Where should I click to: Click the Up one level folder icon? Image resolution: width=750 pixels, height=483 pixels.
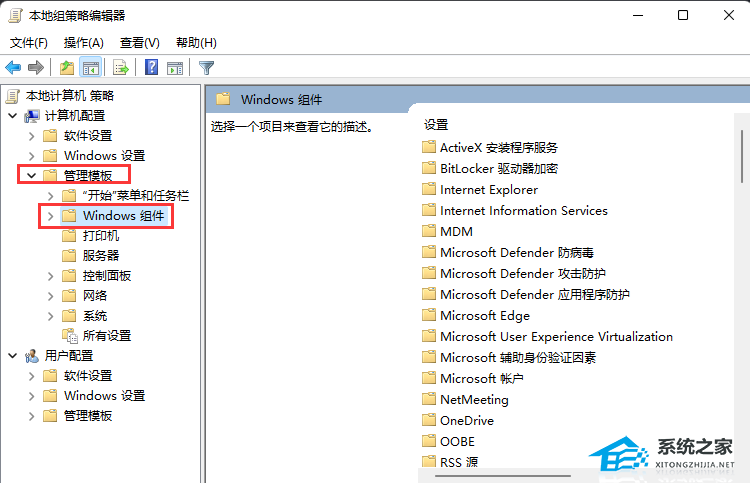(66, 68)
